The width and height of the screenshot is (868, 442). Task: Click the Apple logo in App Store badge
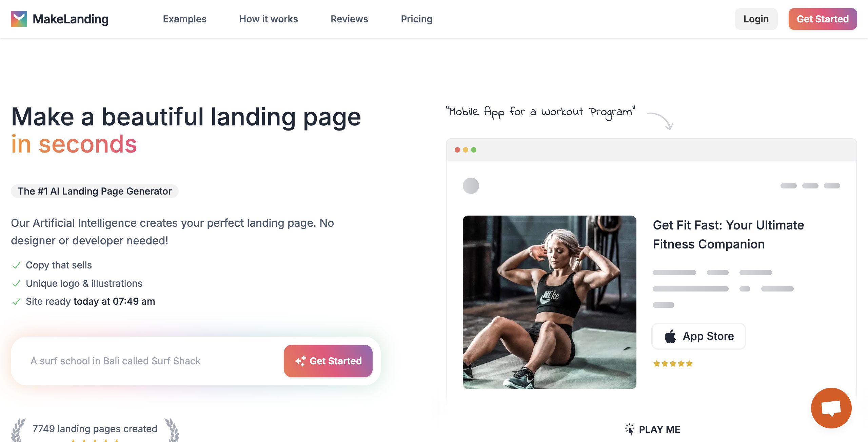pyautogui.click(x=670, y=336)
